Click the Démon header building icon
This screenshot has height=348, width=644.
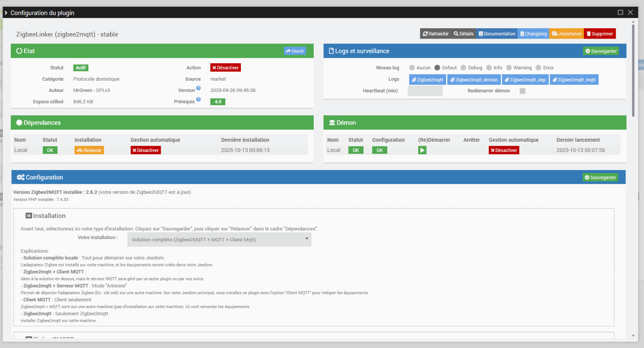pos(332,122)
